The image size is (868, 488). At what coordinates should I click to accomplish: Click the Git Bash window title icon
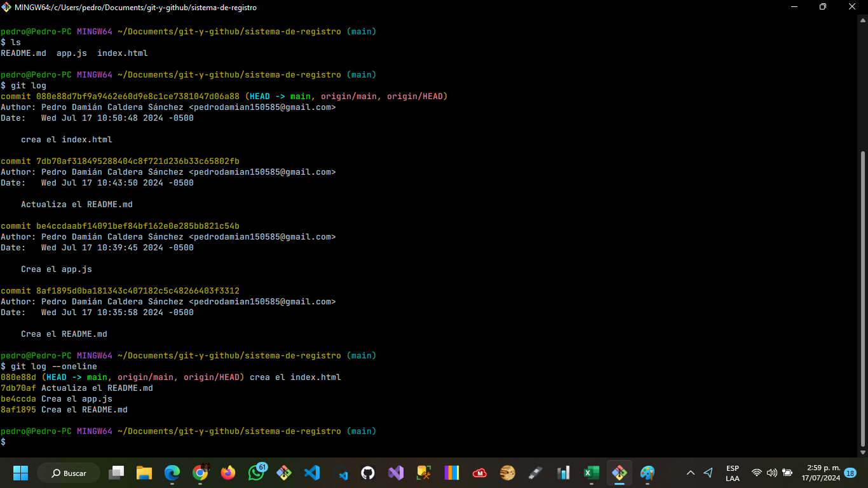(6, 7)
